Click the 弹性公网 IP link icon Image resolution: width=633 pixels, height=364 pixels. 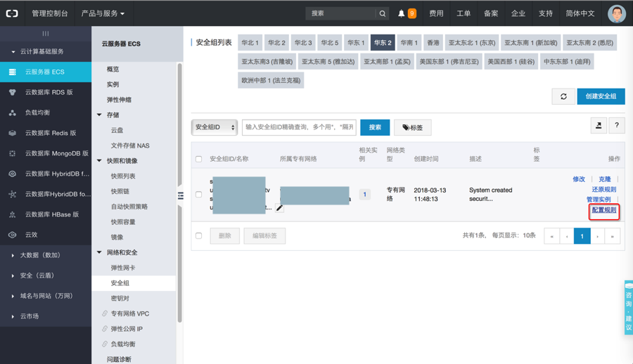[105, 329]
